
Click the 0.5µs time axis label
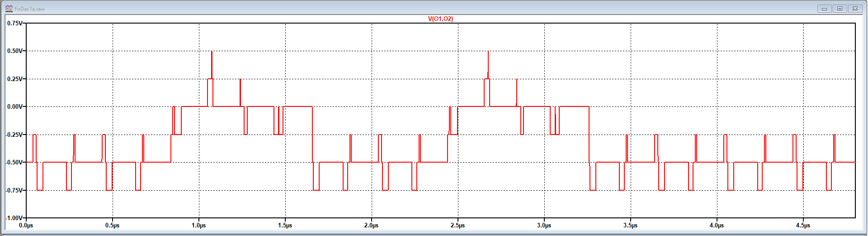pyautogui.click(x=113, y=225)
